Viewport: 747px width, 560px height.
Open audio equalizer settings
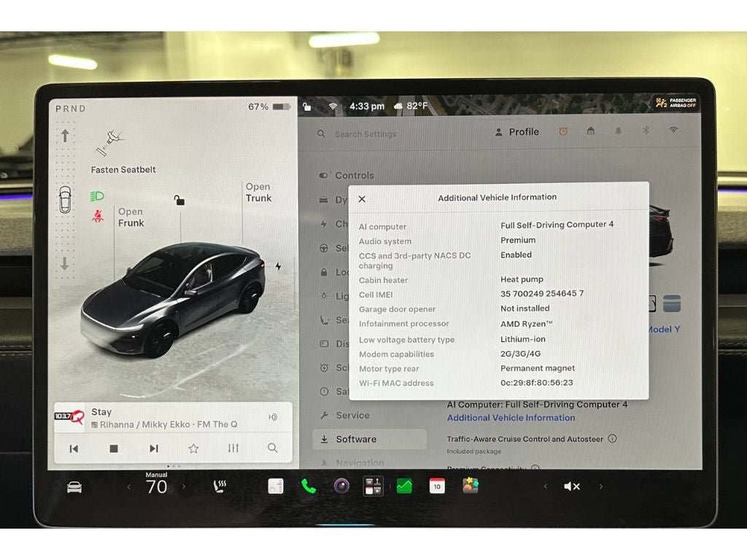point(233,448)
